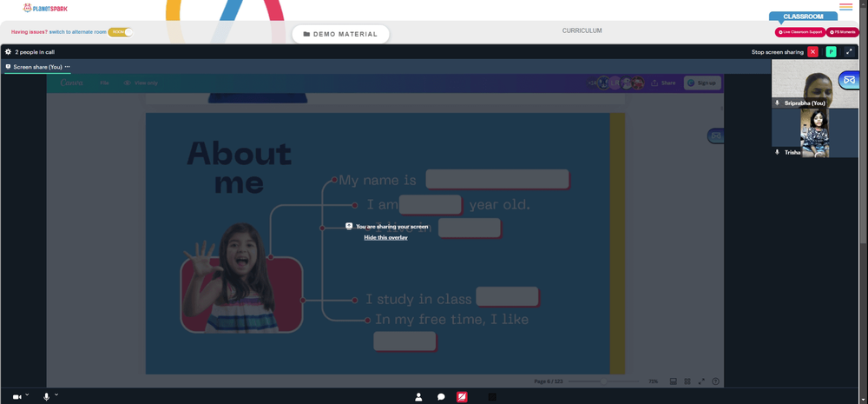Open the hamburger menu at top right
868x404 pixels.
(845, 7)
